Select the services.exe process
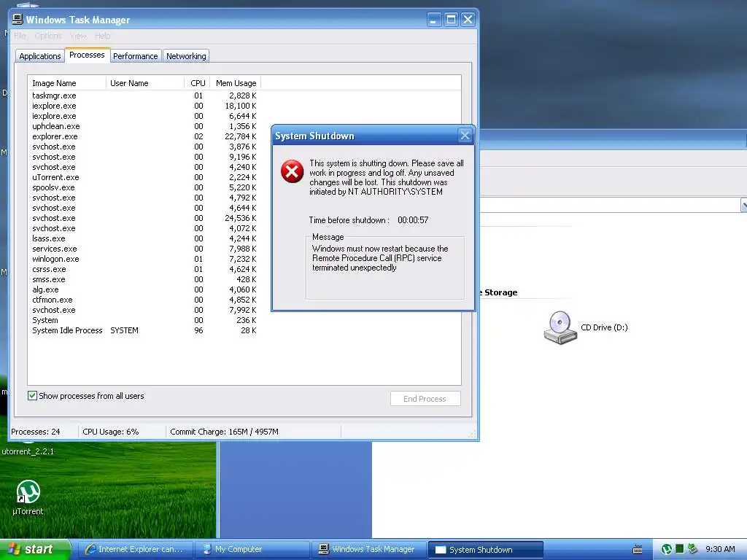The width and height of the screenshot is (747, 560). pyautogui.click(x=144, y=249)
